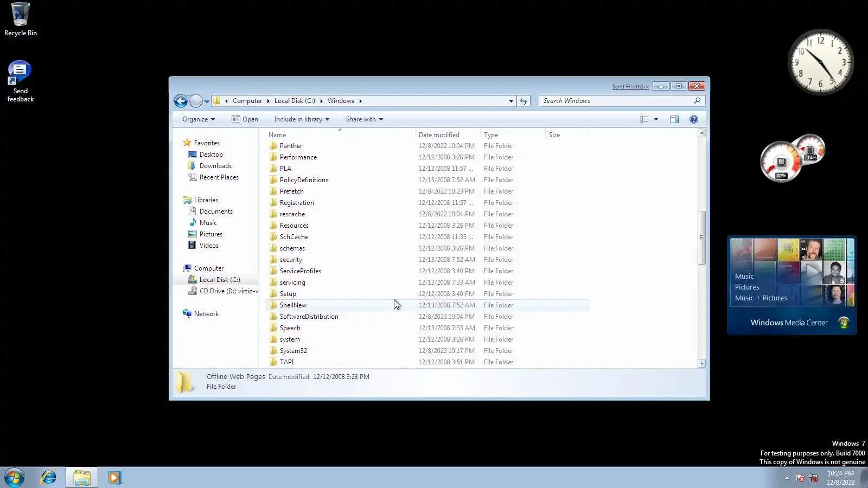The image size is (868, 488).
Task: Click the Windows Media Center logo
Action: (844, 323)
